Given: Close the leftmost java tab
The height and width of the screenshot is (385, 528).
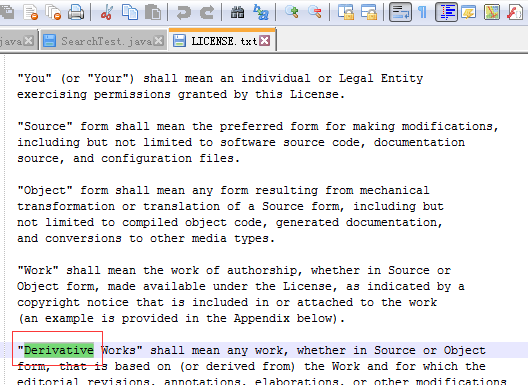Looking at the screenshot, I should [29, 41].
